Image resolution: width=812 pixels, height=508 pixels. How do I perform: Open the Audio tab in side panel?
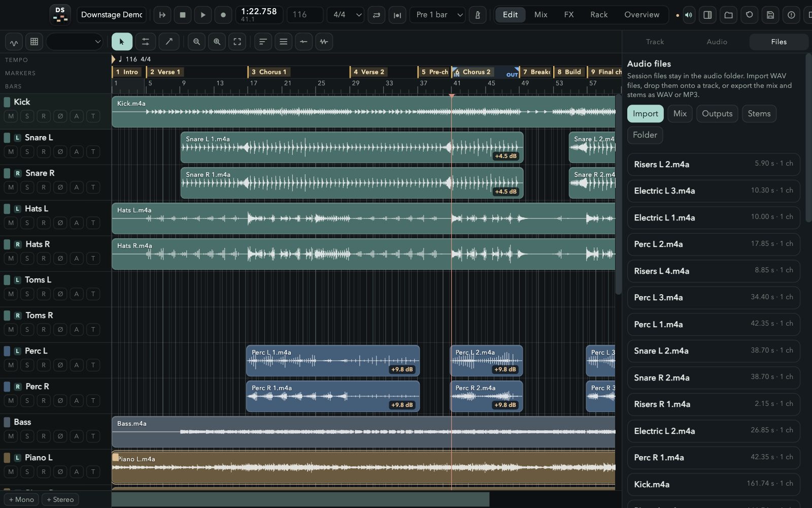tap(717, 42)
